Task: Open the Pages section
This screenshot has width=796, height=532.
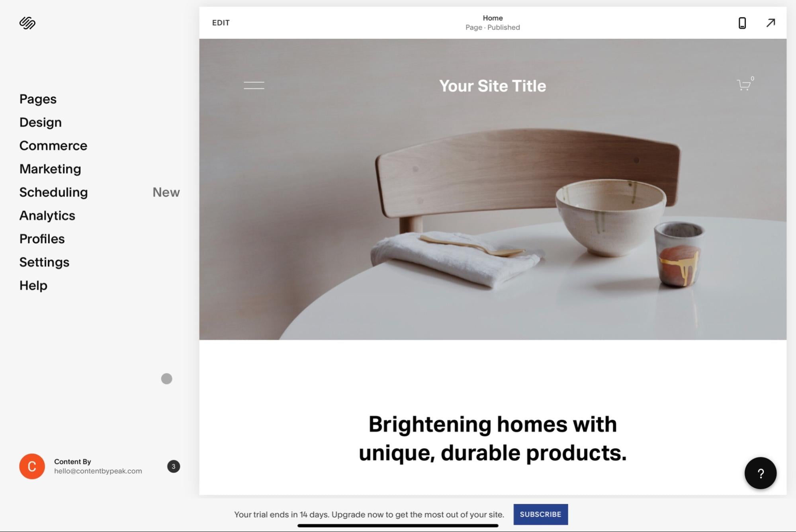Action: [38, 98]
